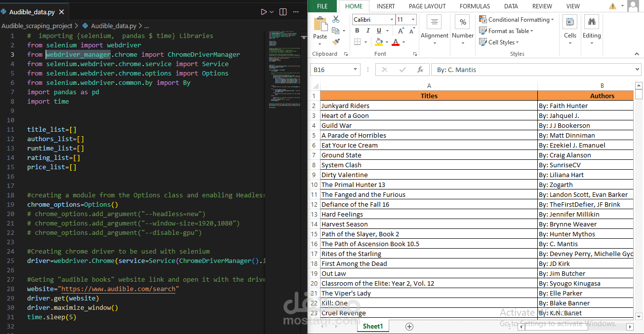
Task: Run the Python file with the play icon
Action: 264,12
